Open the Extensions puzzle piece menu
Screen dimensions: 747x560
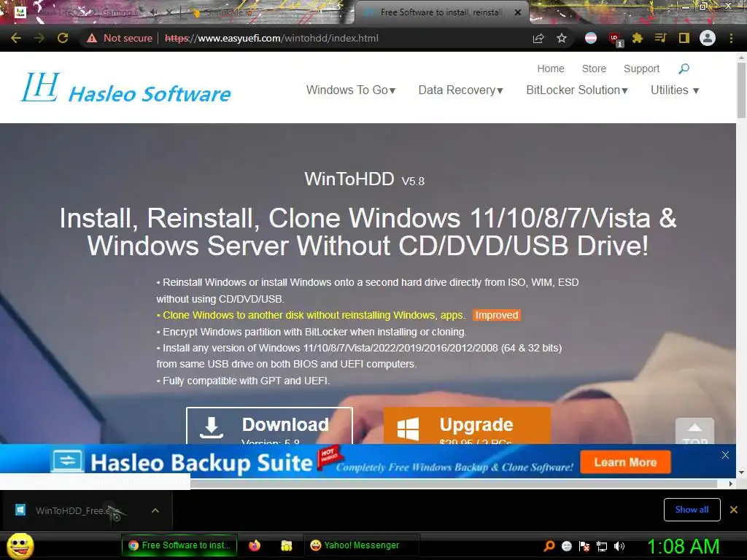[x=638, y=38]
